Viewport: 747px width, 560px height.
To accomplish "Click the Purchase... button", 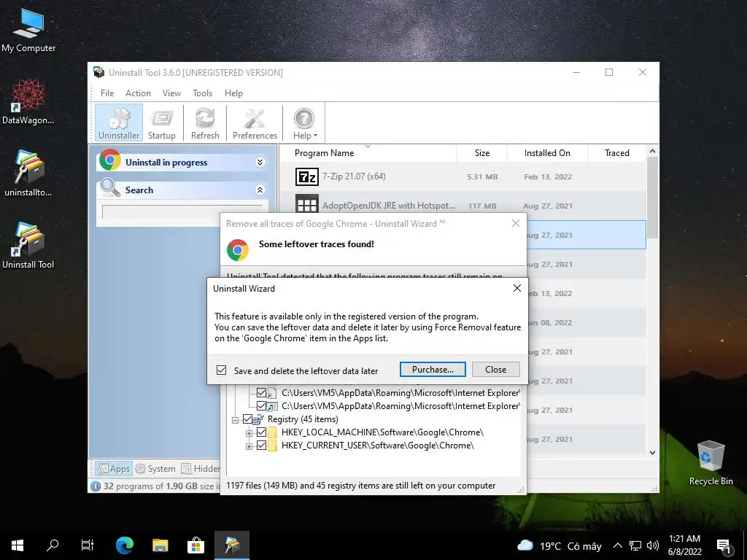I will click(433, 370).
